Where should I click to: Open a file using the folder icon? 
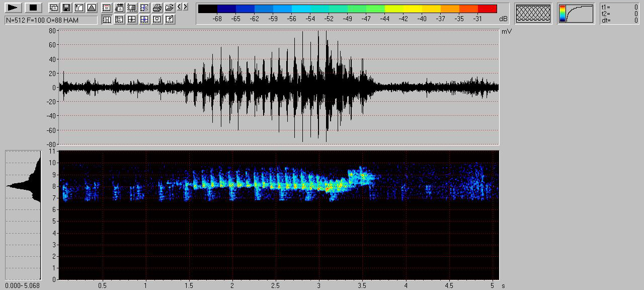pyautogui.click(x=170, y=8)
